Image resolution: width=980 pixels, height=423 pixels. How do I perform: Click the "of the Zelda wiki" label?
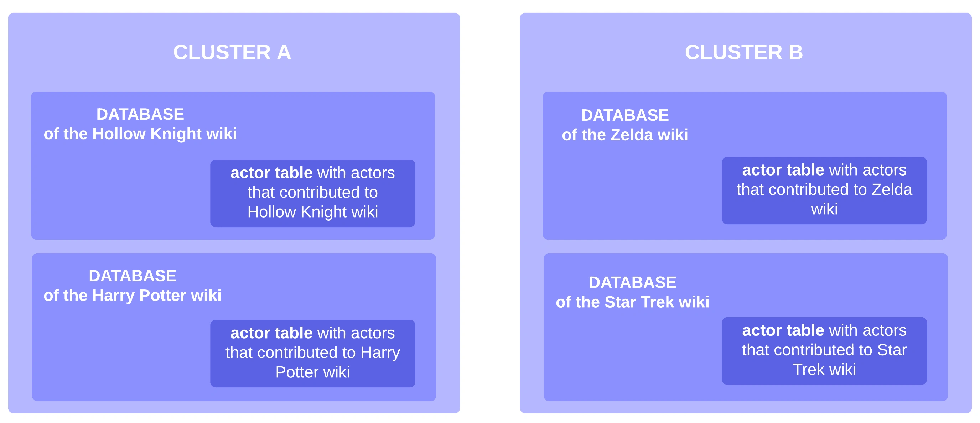625,135
